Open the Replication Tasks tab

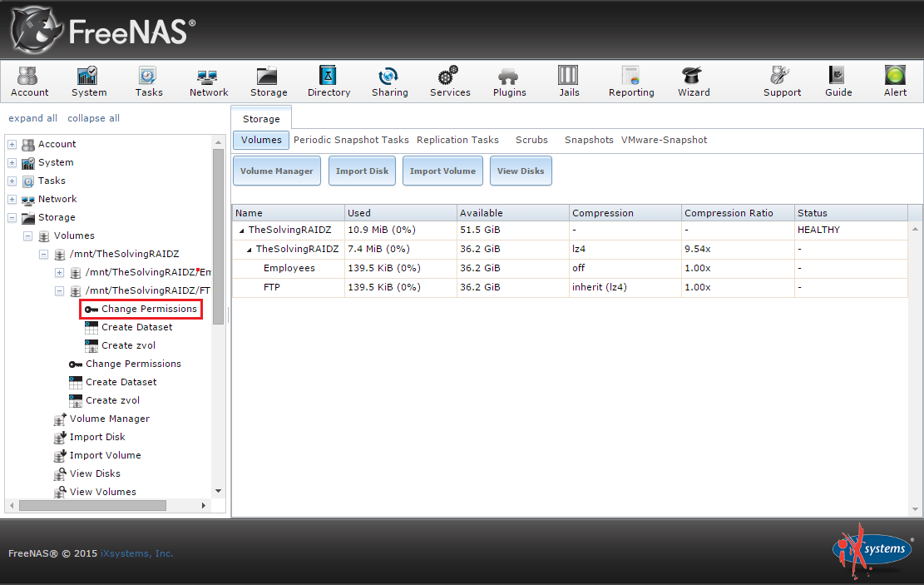tap(457, 140)
